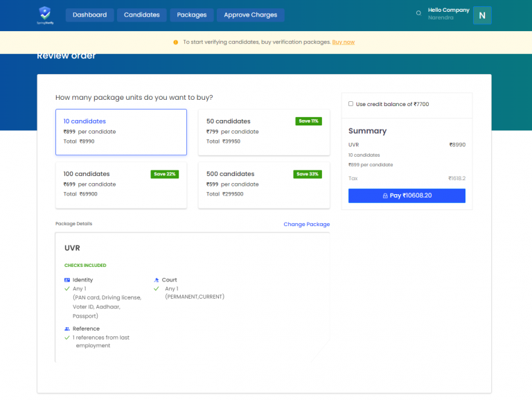Open the N user avatar menu
The height and width of the screenshot is (400, 532).
482,15
